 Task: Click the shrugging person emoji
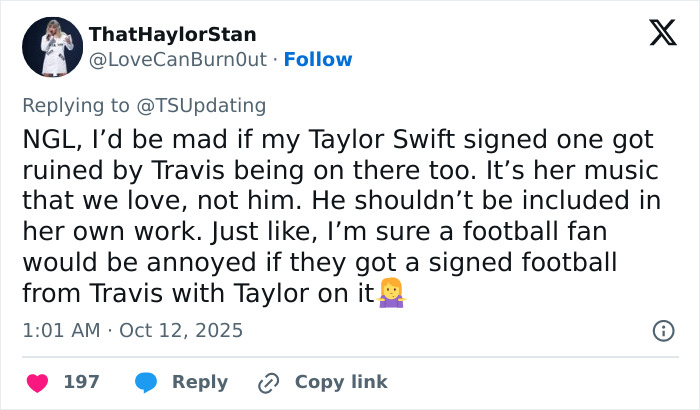click(x=389, y=293)
